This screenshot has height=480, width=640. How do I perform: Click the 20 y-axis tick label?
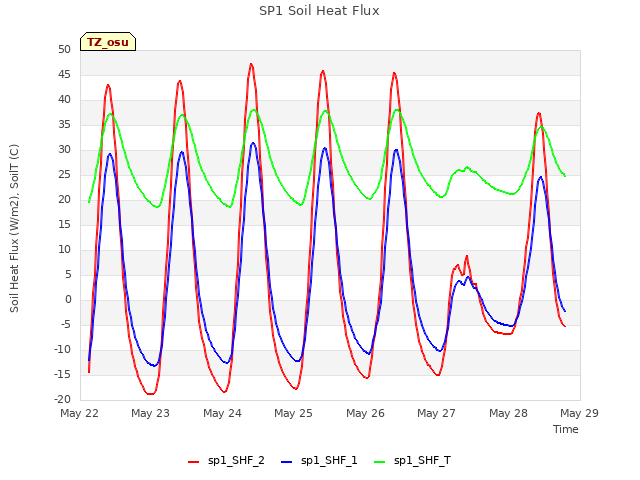64,200
